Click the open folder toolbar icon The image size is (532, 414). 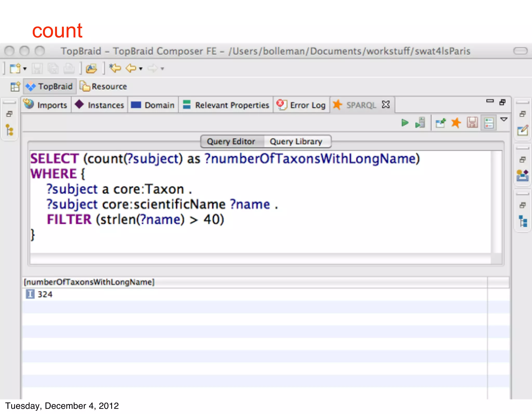(x=91, y=69)
